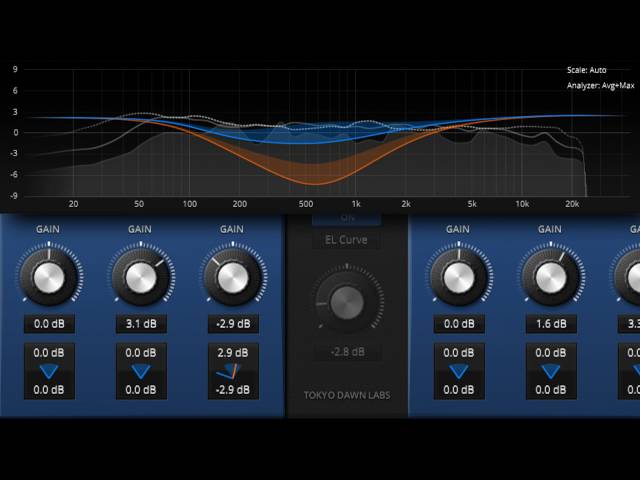Screen dimensions: 640x480
Task: Select the gain knob above 1.6 dB
Action: 551,278
